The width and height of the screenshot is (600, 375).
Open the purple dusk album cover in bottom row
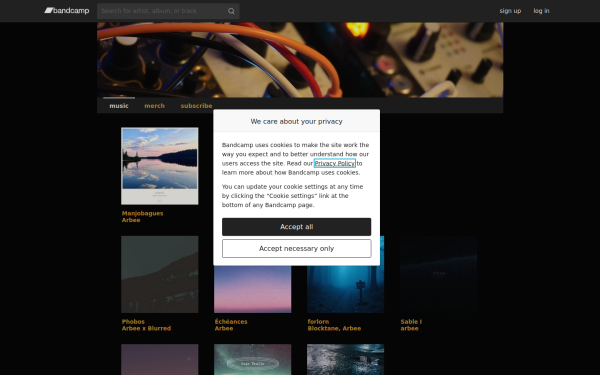pos(160,360)
